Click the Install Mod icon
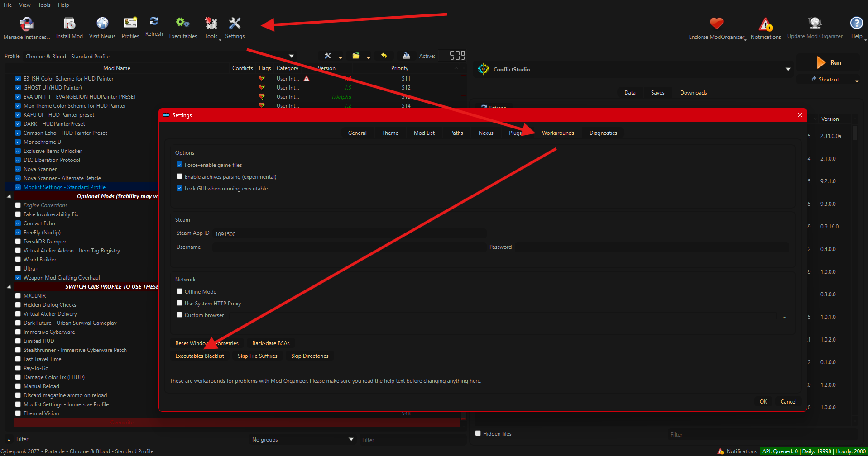This screenshot has height=456, width=868. [x=69, y=23]
